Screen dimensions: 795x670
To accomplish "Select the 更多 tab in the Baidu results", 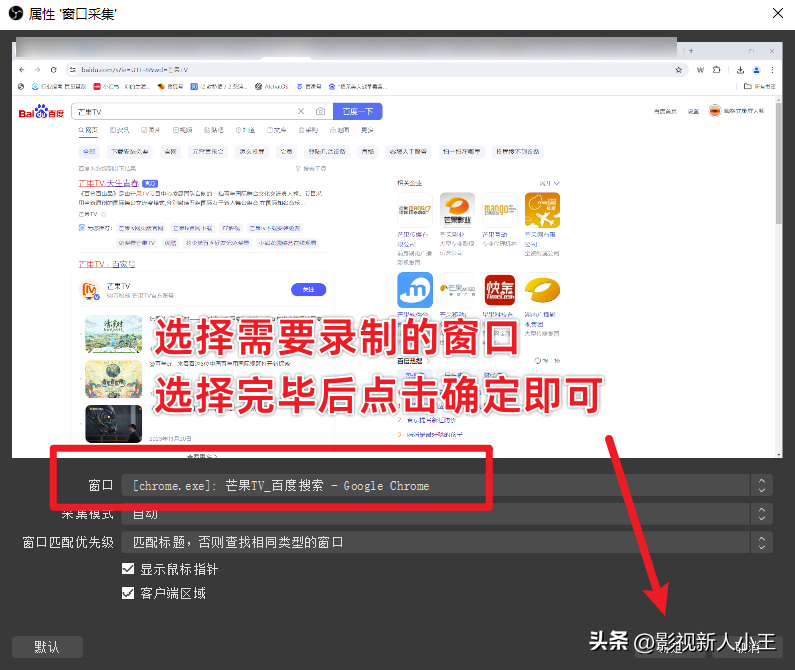I will [x=367, y=130].
